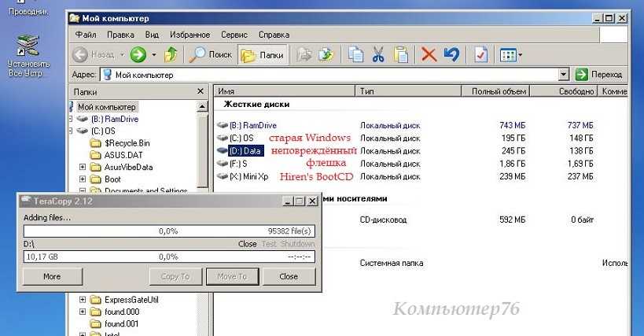The height and width of the screenshot is (336, 644).
Task: Click the green Forward arrow button
Action: pos(138,54)
